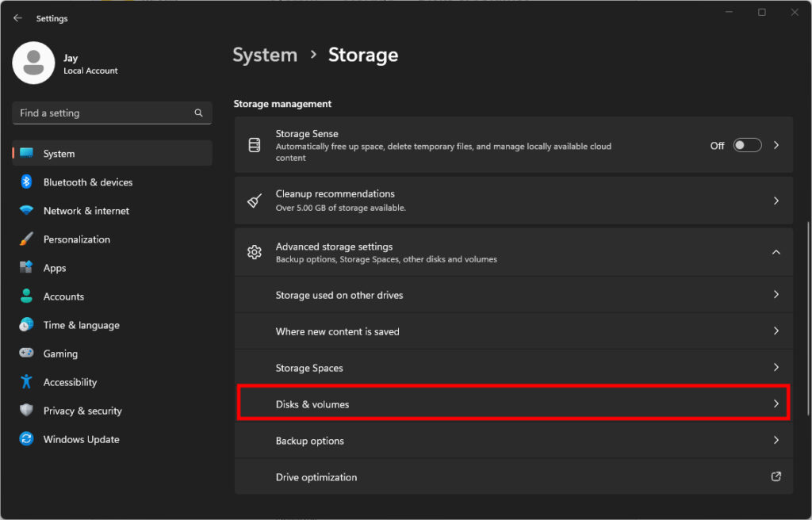Click the Cleanup recommendations broom icon
812x520 pixels.
[x=254, y=200]
